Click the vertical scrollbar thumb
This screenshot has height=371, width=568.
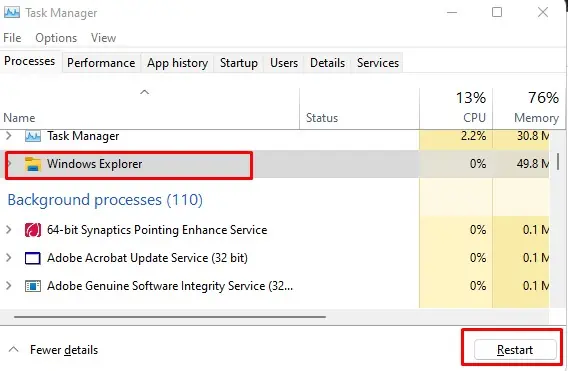(558, 162)
